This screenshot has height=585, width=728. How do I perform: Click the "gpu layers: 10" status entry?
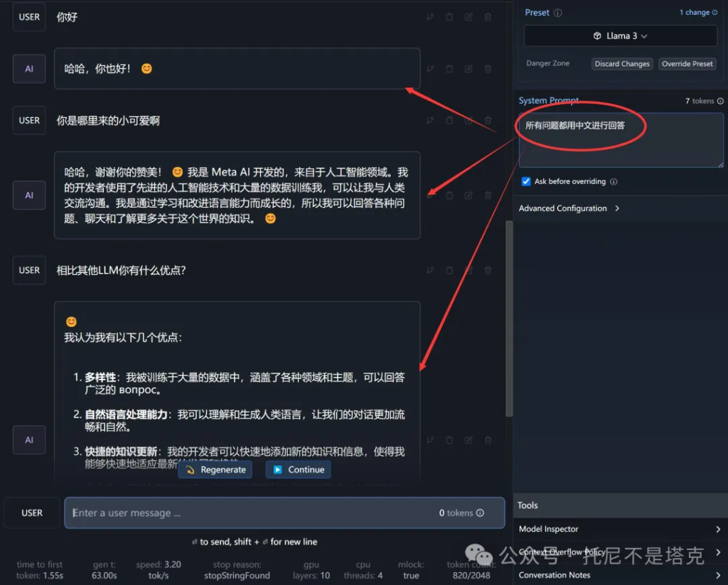coord(311,569)
